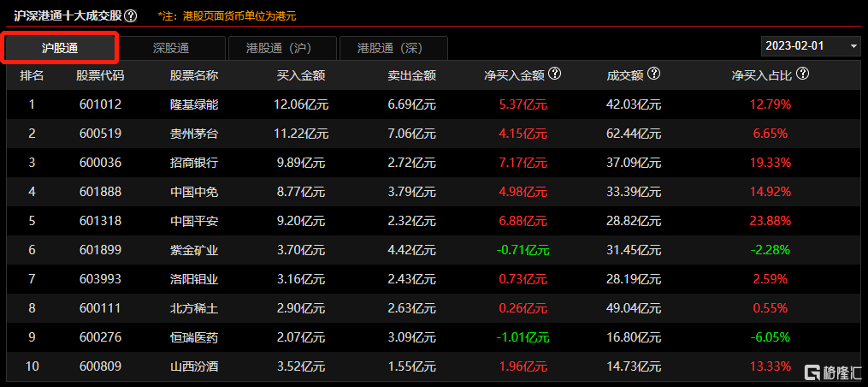The image size is (868, 387).
Task: Select stock name 紫金矿业
Action: click(194, 250)
